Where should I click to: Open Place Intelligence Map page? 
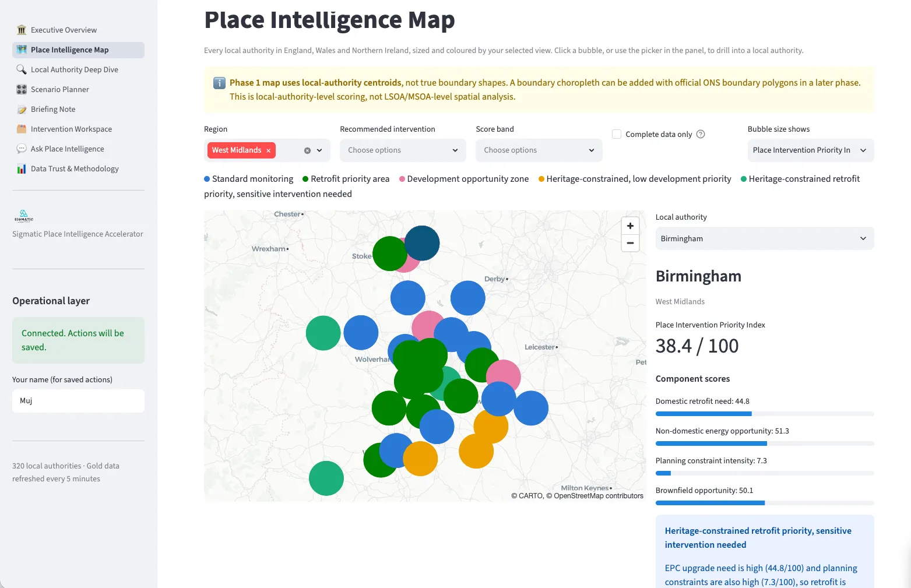(78, 50)
